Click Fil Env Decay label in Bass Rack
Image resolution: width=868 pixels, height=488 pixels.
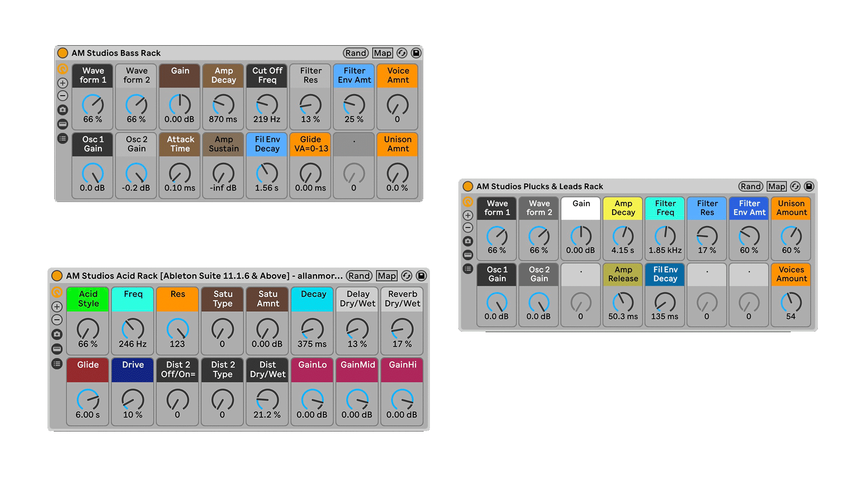[x=267, y=144]
